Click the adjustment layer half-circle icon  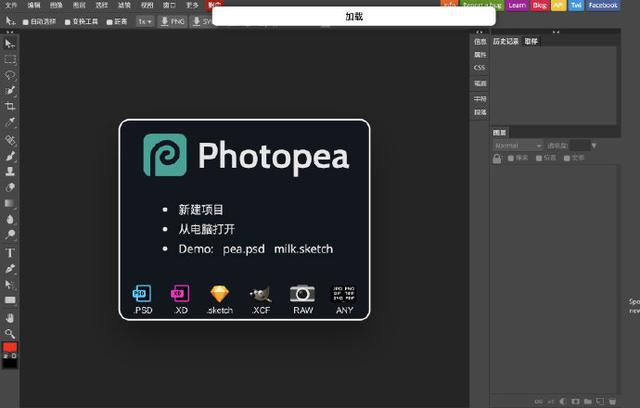tap(563, 401)
